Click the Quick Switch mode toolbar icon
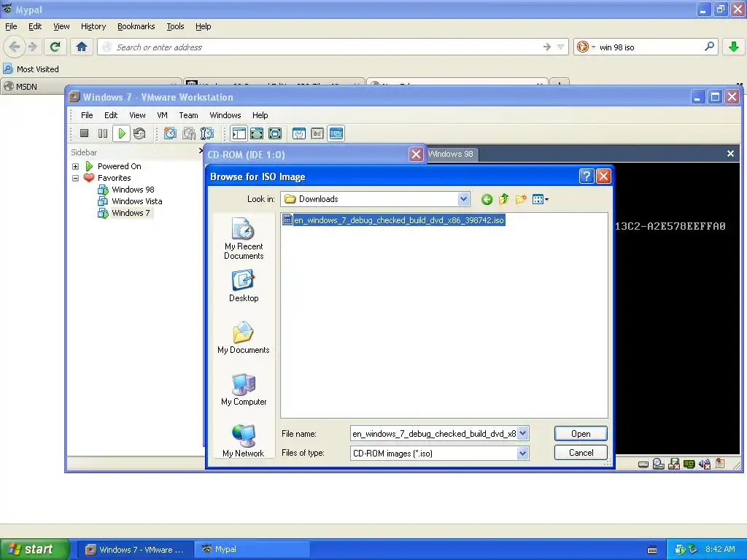The image size is (747, 560). tap(257, 133)
